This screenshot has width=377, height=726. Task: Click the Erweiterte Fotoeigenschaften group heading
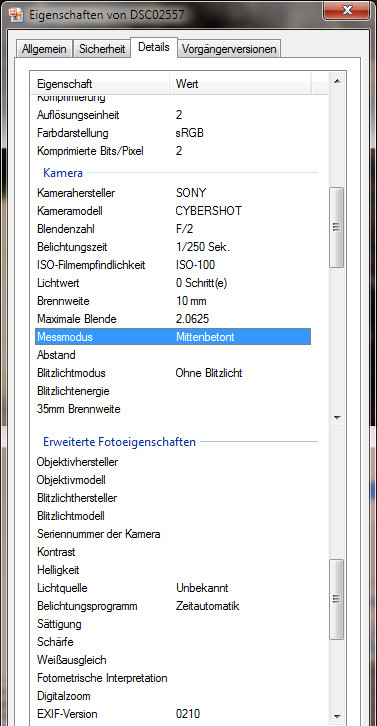click(x=119, y=442)
